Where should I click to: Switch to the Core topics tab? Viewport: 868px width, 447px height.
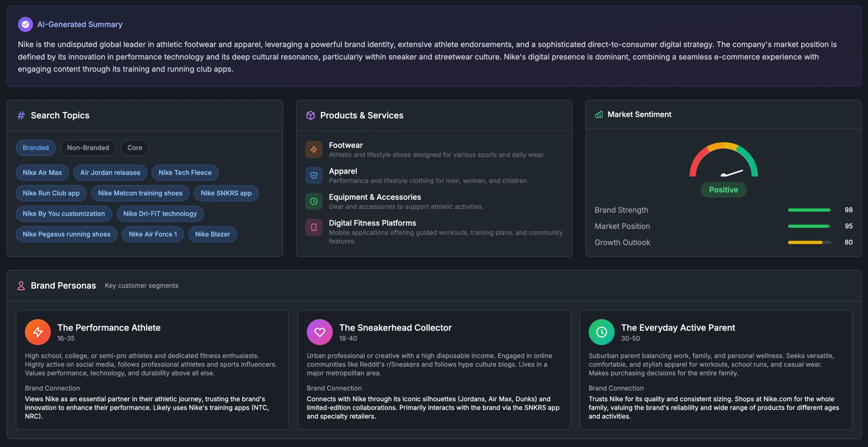[x=135, y=148]
